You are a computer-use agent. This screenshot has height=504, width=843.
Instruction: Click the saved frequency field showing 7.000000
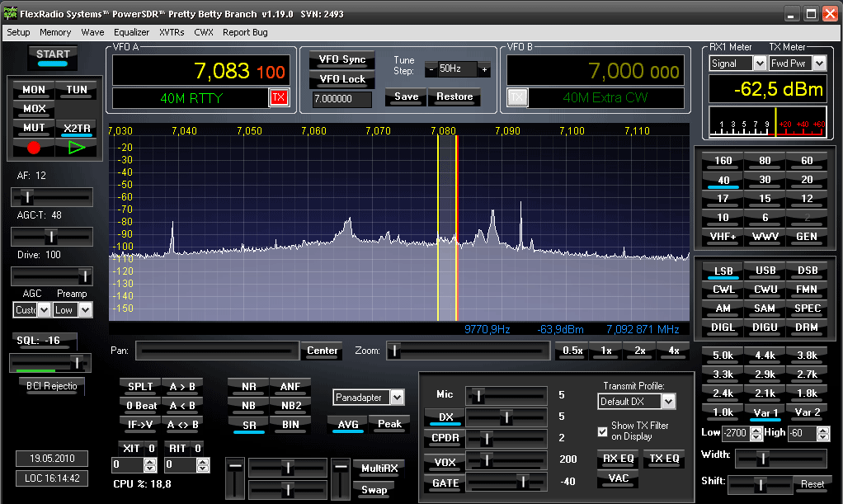pos(341,98)
